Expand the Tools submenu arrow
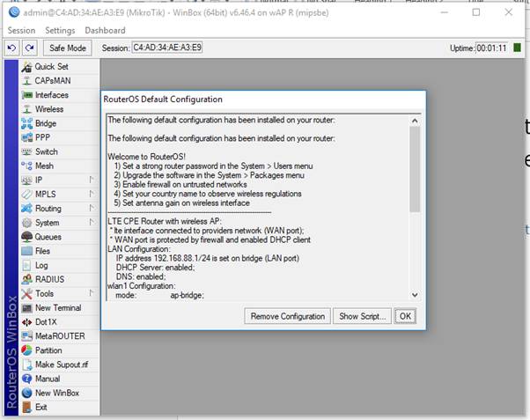The height and width of the screenshot is (420, 530). coord(92,293)
